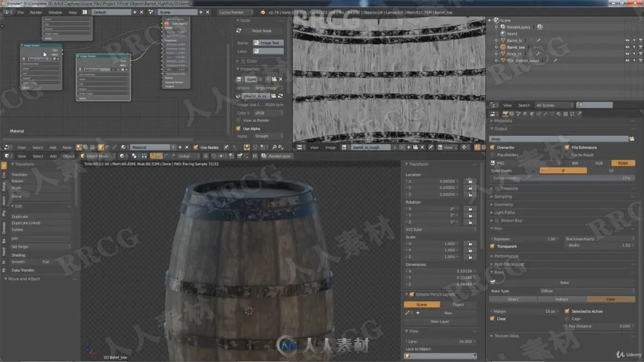Open the File menu
The image size is (644, 362).
click(x=20, y=12)
